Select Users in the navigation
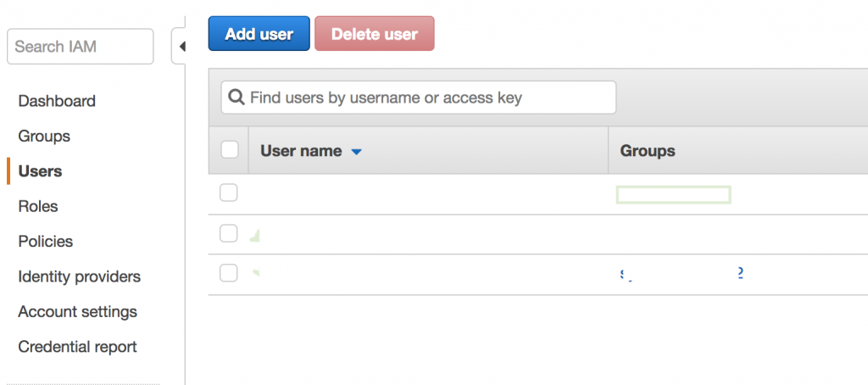The width and height of the screenshot is (868, 385). 40,171
